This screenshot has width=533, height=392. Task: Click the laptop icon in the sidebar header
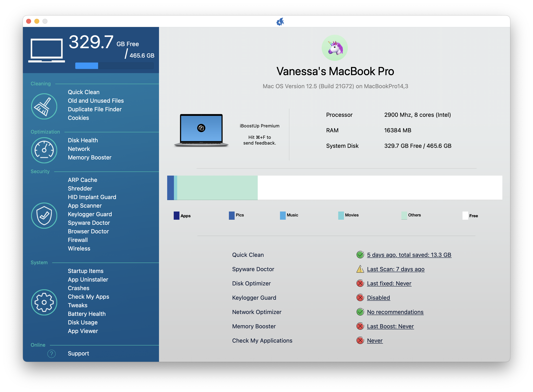tap(47, 51)
